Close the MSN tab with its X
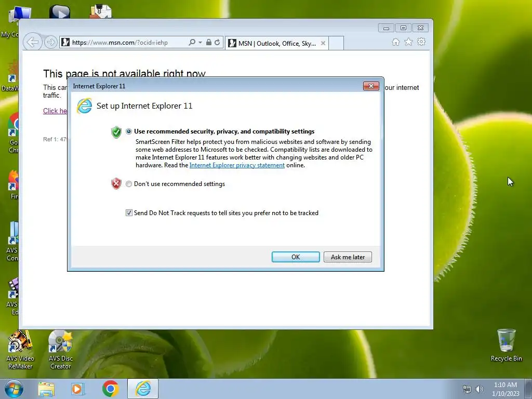This screenshot has height=399, width=532. click(x=323, y=43)
